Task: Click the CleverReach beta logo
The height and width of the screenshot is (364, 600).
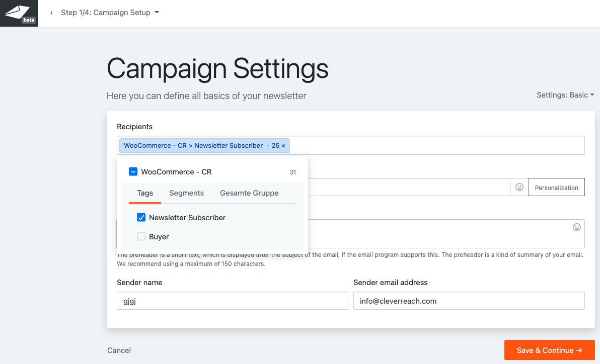Action: [x=19, y=14]
